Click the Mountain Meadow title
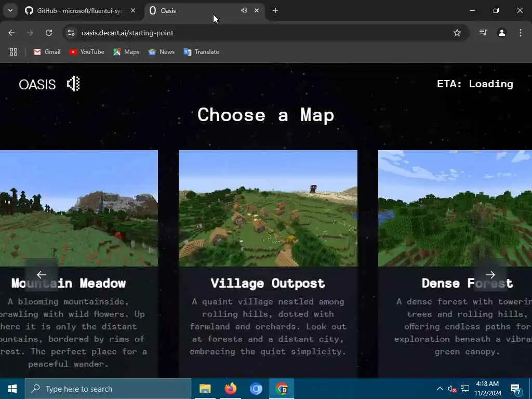The image size is (532, 399). (x=69, y=283)
